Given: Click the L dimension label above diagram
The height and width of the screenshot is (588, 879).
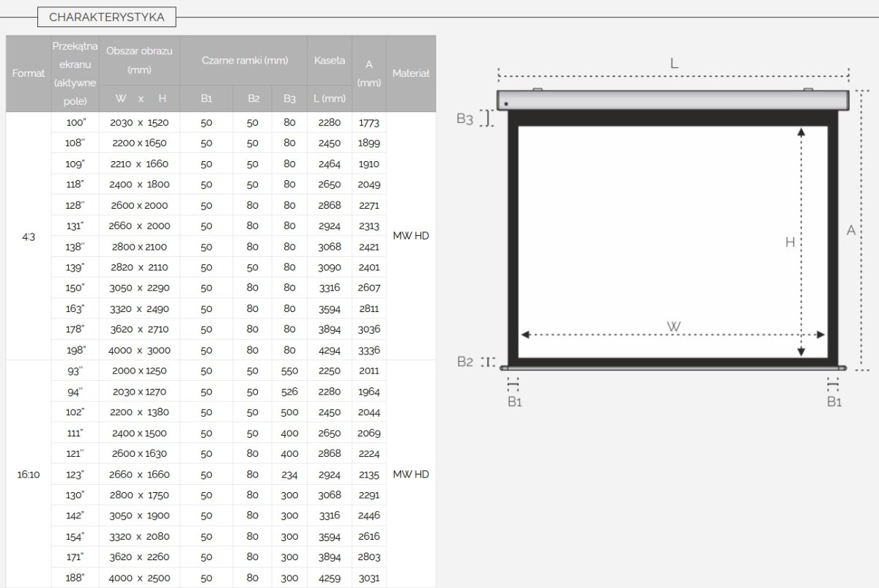Looking at the screenshot, I should click(x=674, y=63).
